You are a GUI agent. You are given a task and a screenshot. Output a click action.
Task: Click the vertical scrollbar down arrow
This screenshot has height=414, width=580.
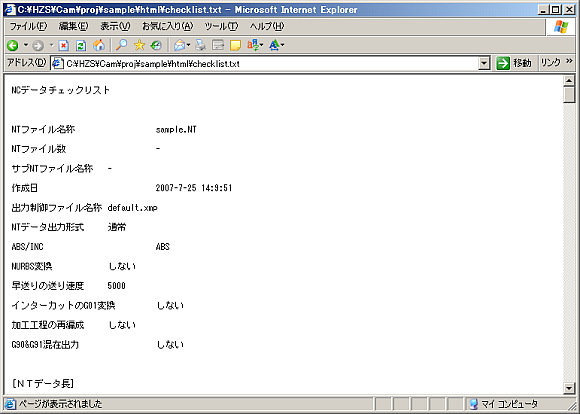569,388
